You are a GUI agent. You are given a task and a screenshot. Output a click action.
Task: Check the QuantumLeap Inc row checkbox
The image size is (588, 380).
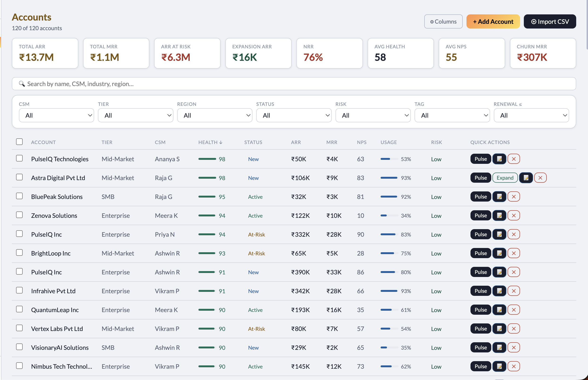point(19,309)
